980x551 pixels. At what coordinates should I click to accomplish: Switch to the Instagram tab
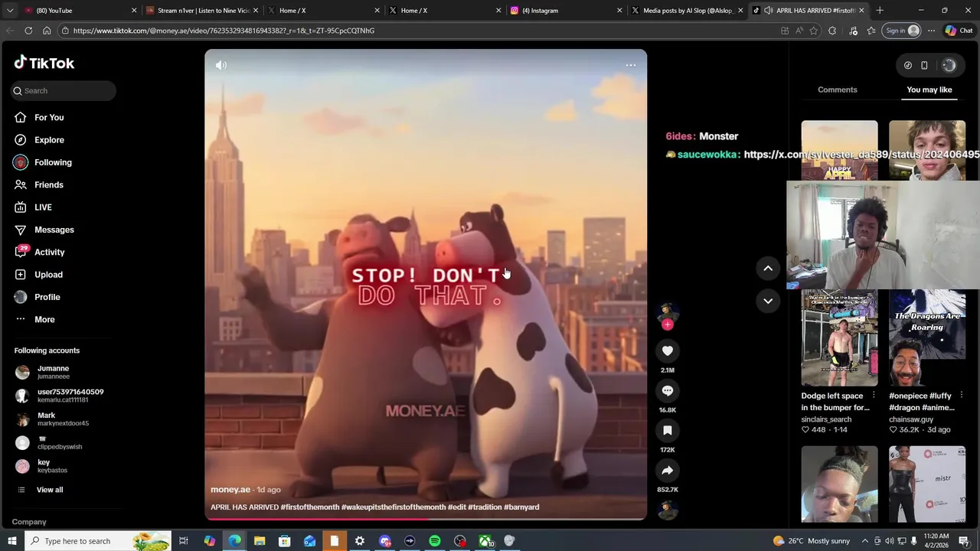click(x=566, y=11)
